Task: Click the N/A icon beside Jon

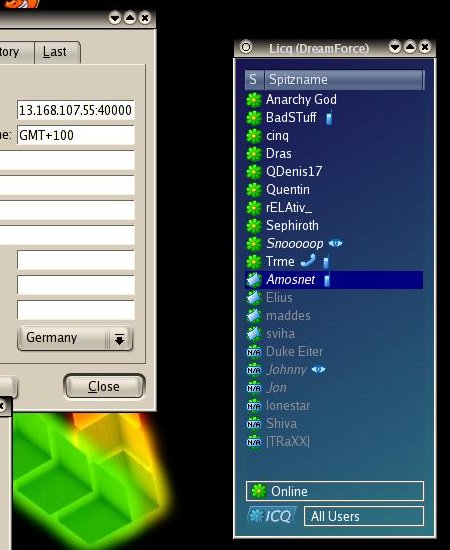Action: 254,388
